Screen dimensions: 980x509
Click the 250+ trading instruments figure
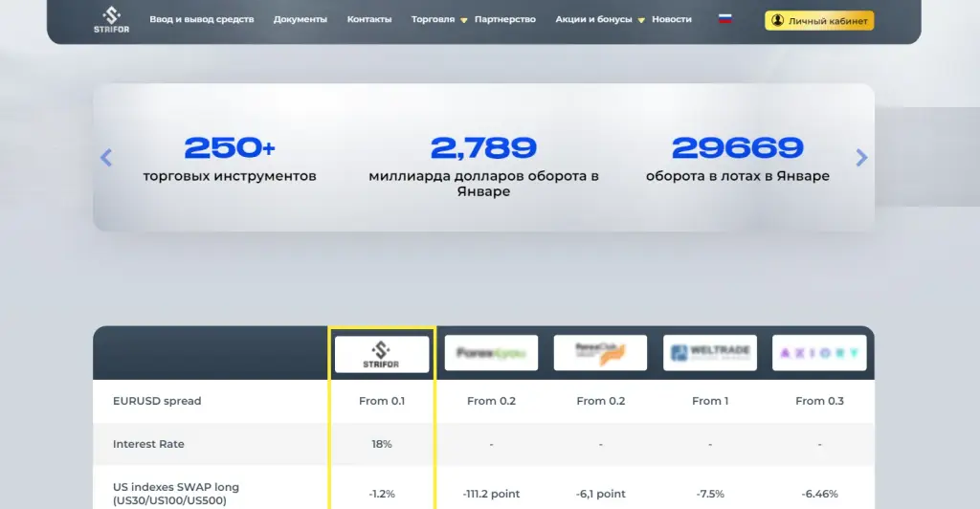(x=230, y=148)
